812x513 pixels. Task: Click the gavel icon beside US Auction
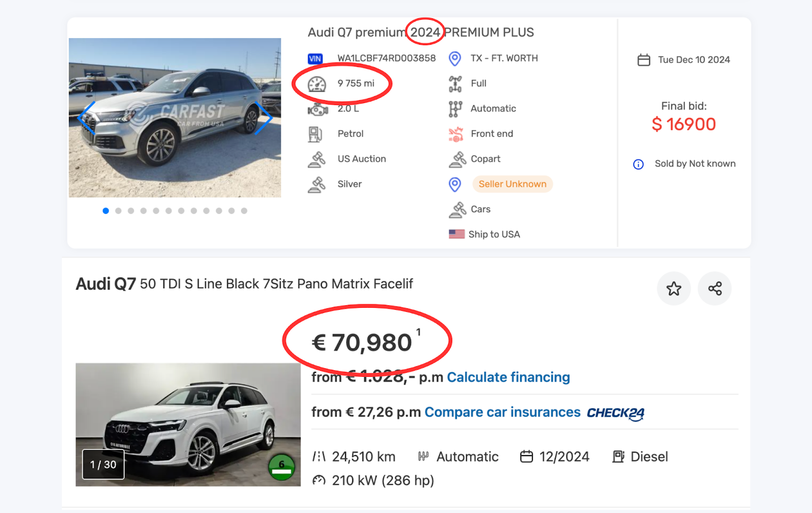317,159
